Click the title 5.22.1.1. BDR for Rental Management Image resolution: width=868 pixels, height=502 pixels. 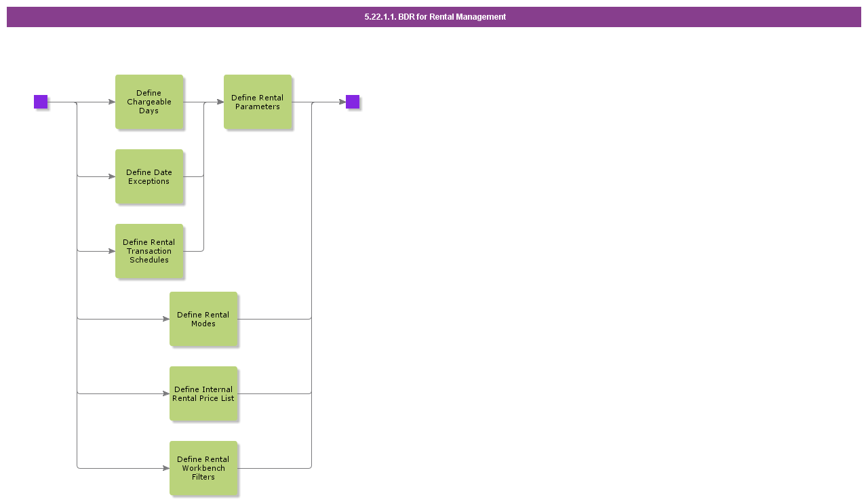pos(435,17)
